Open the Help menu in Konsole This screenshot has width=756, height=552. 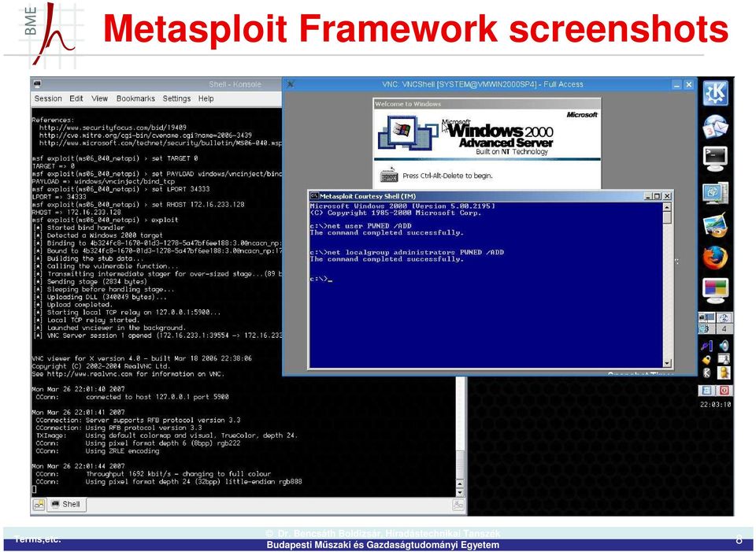(206, 98)
